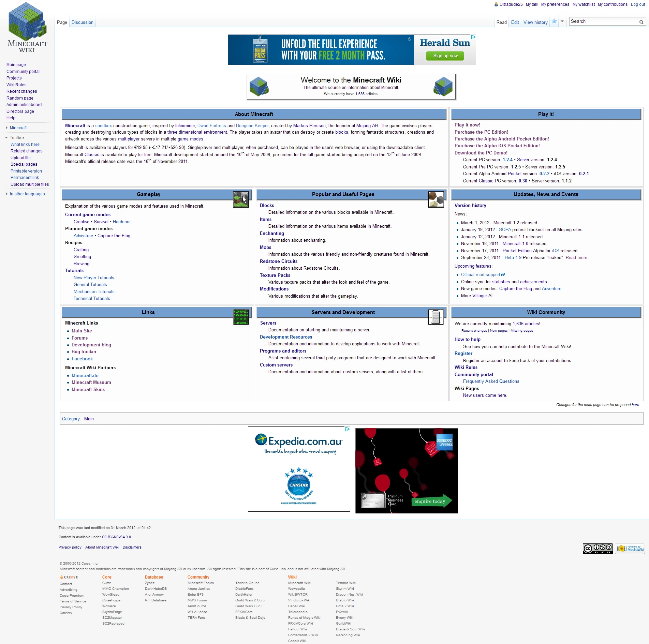Click the user icon beside Ultradude25
Viewport: 649px width, 644px height.
click(x=496, y=4)
